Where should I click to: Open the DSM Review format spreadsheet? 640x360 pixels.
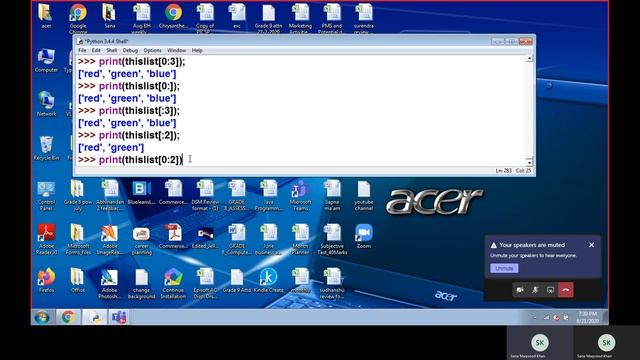205,196
